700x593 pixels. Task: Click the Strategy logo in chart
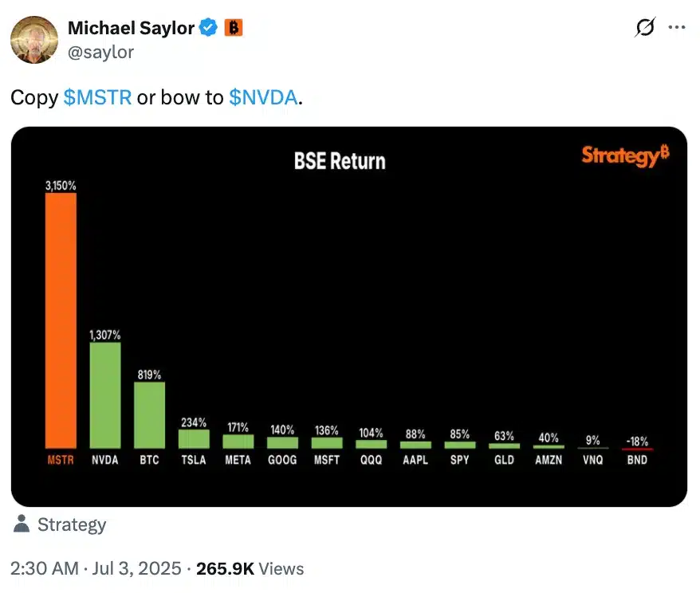click(625, 155)
